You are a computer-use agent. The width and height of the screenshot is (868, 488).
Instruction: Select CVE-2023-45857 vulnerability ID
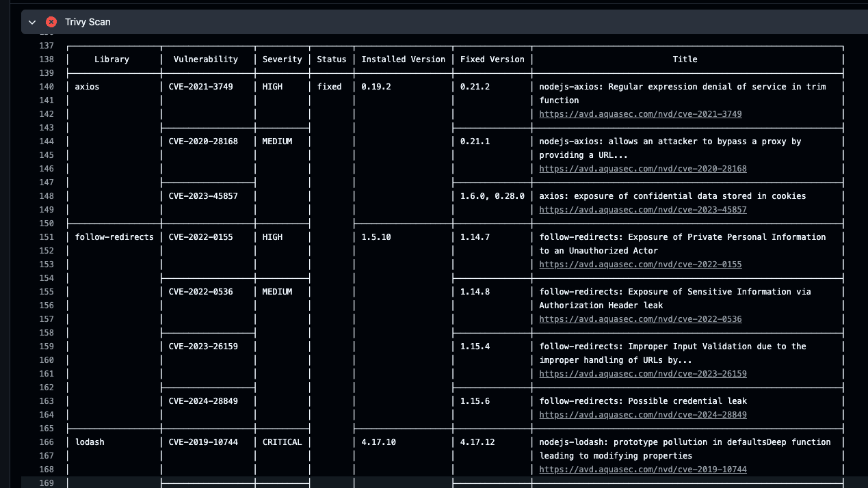tap(203, 196)
